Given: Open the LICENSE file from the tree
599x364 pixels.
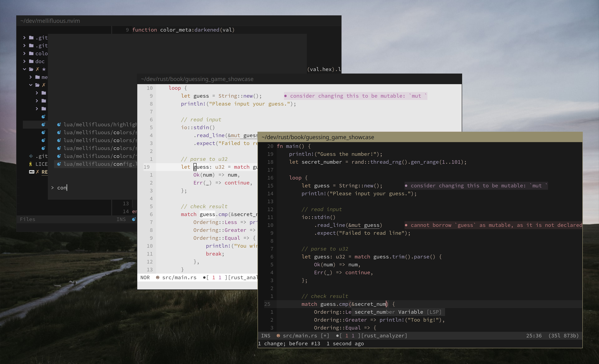Looking at the screenshot, I should point(42,164).
